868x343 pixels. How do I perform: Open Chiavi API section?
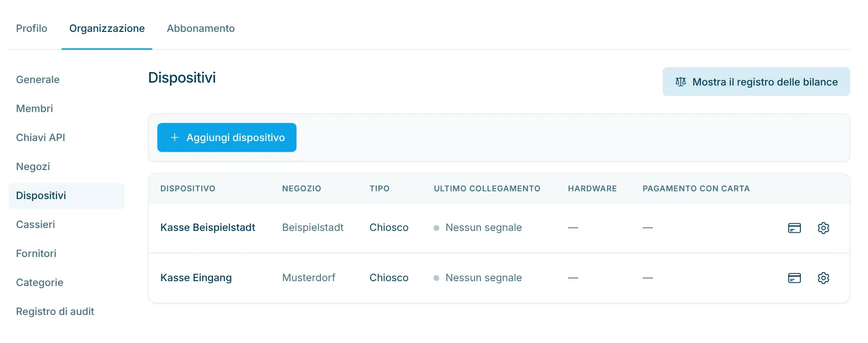pos(41,138)
